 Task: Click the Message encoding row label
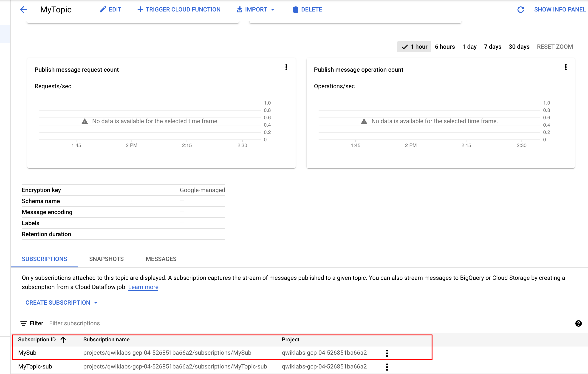pyautogui.click(x=47, y=212)
